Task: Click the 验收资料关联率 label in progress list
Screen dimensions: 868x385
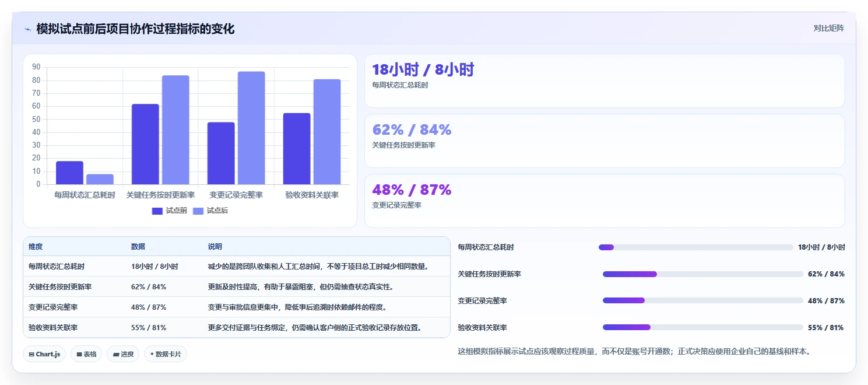Action: (482, 328)
